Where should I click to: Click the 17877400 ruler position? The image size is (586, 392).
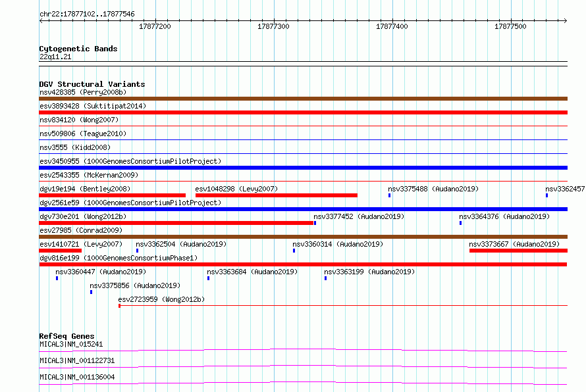point(392,26)
